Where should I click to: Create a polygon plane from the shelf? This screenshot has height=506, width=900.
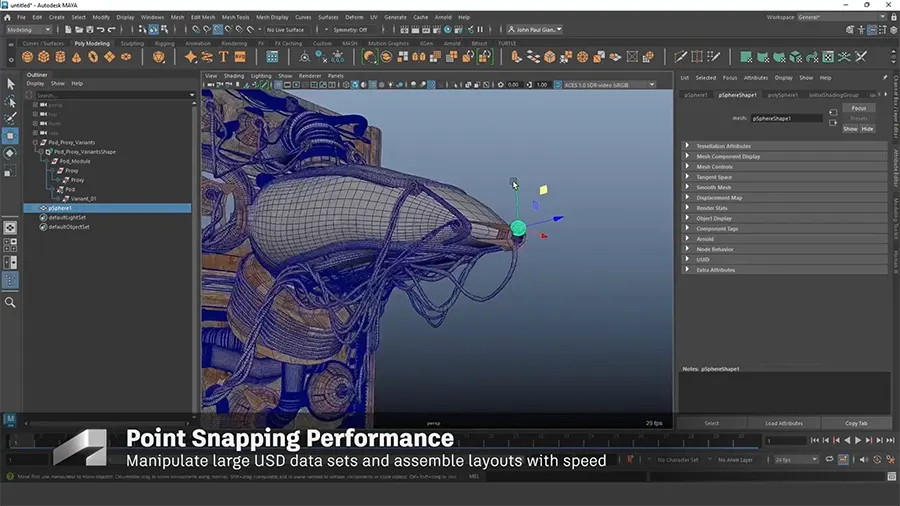110,57
